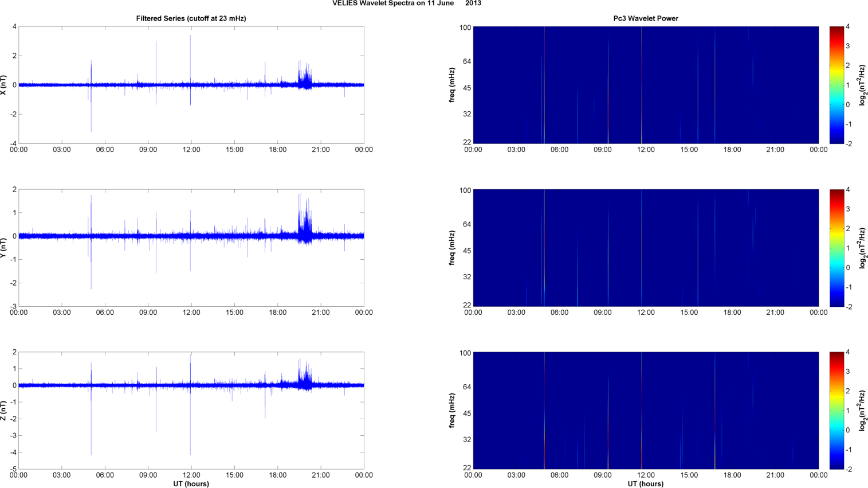This screenshot has height=488, width=868.
Task: Click the '06:00' tick below the Z series plot
Action: [x=105, y=475]
